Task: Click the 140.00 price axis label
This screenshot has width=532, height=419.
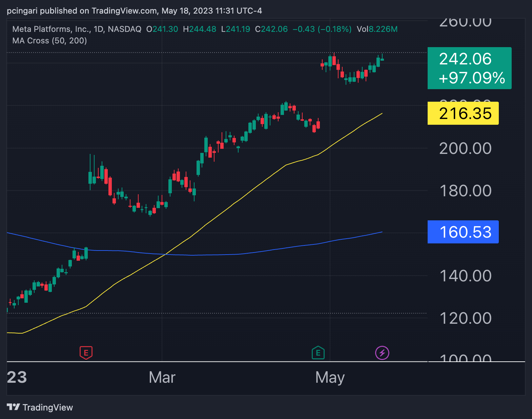Action: pyautogui.click(x=465, y=276)
